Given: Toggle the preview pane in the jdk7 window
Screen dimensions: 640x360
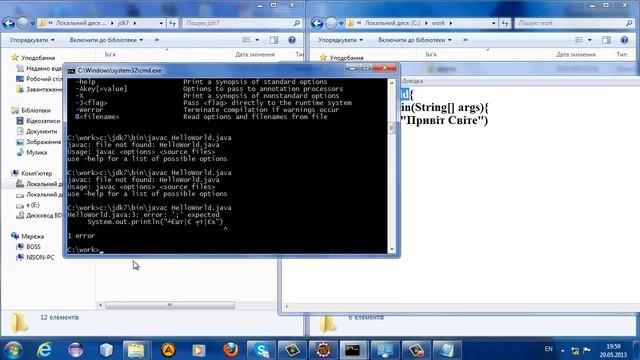Looking at the screenshot, I should tap(274, 40).
